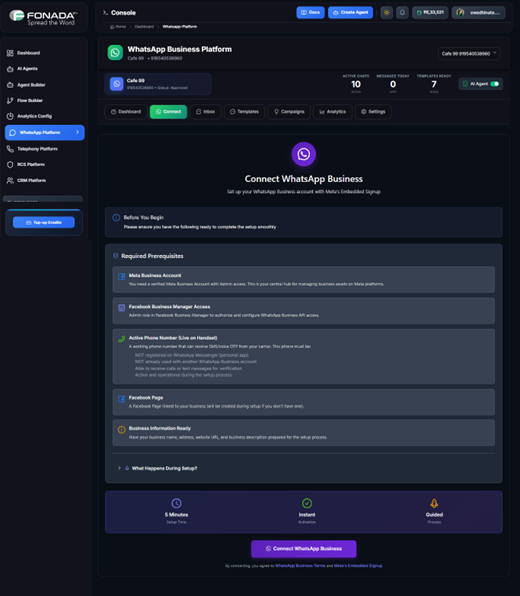Image resolution: width=520 pixels, height=596 pixels.
Task: Switch to the Connect tab
Action: 168,112
